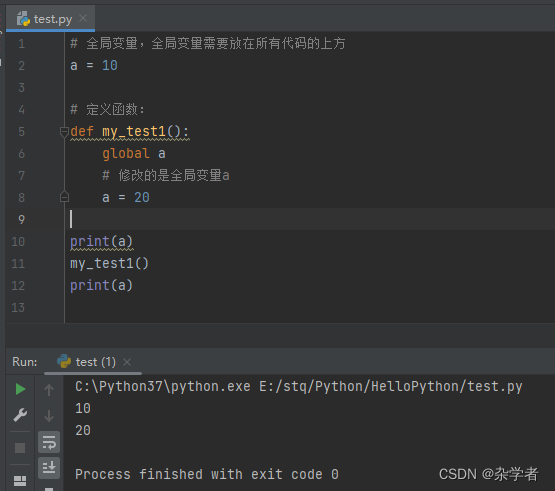
Task: Click the fold end marker at line 8
Action: (x=64, y=197)
